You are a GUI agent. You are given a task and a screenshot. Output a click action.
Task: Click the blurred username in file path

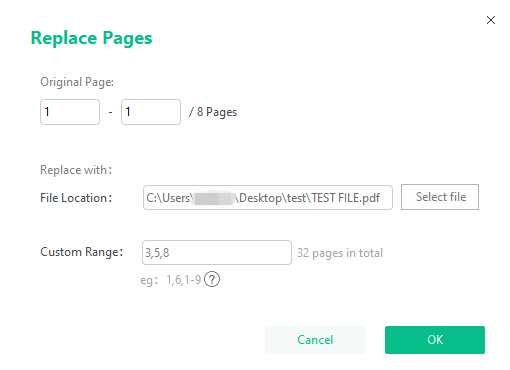point(214,198)
